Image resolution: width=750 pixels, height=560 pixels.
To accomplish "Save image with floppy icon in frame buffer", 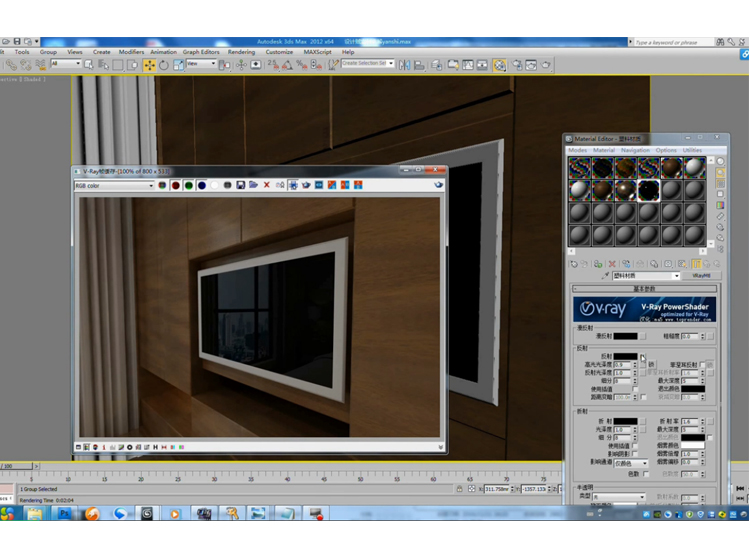I will pos(241,185).
